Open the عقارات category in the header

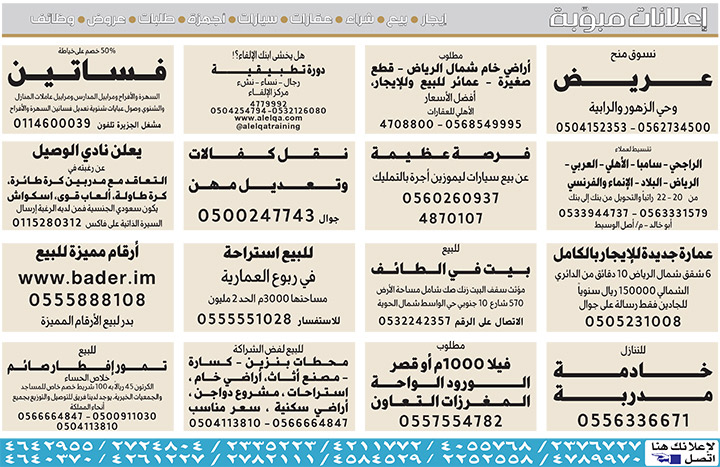coord(310,19)
